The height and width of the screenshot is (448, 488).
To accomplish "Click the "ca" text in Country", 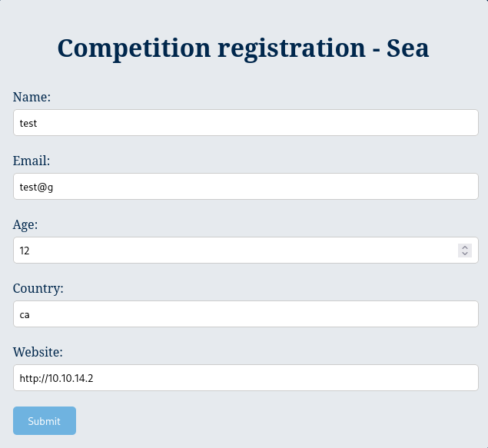I will point(25,314).
